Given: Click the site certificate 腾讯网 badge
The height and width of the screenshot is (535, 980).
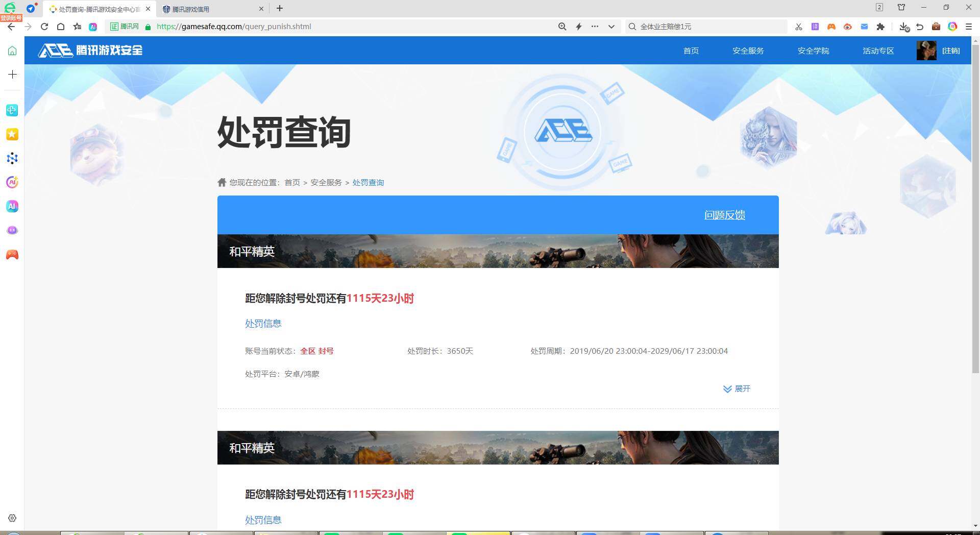Looking at the screenshot, I should tap(125, 27).
